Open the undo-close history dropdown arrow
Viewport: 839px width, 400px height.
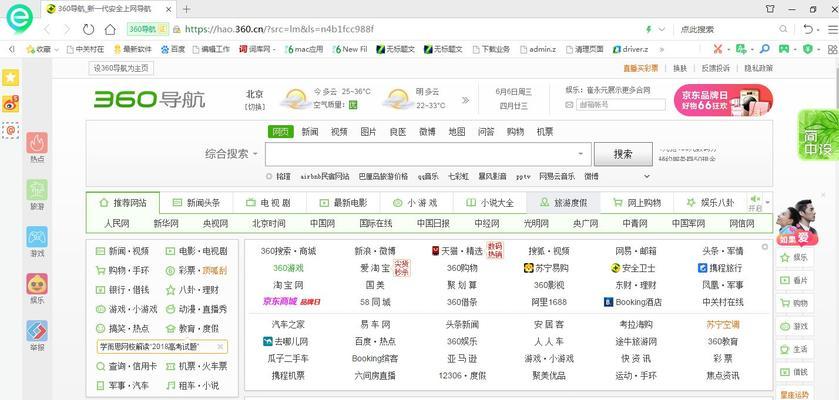[818, 29]
